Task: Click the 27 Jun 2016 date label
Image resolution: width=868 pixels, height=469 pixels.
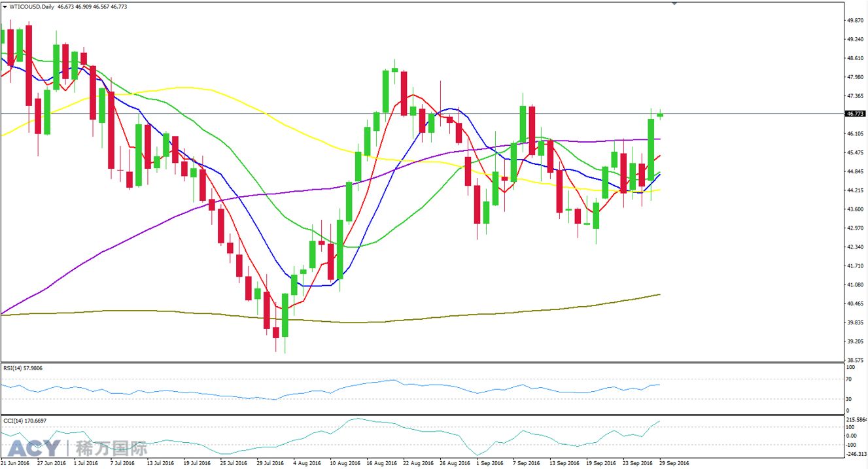Action: [x=52, y=463]
